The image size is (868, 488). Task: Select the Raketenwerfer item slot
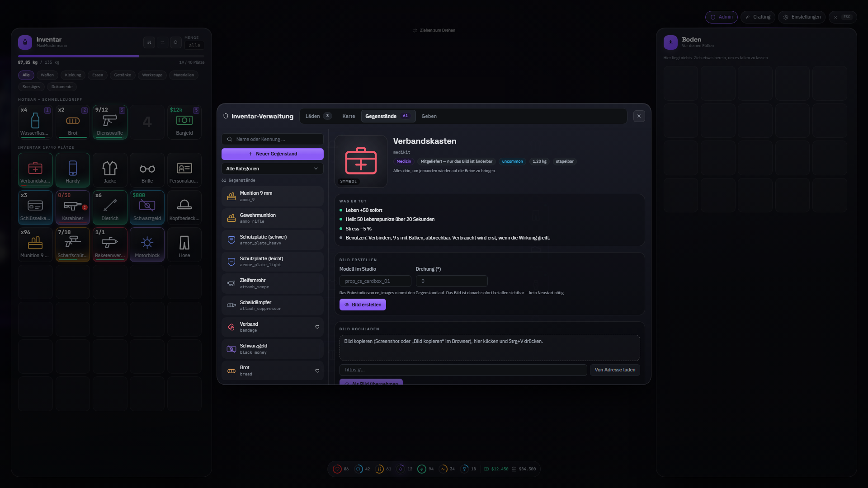(x=110, y=244)
